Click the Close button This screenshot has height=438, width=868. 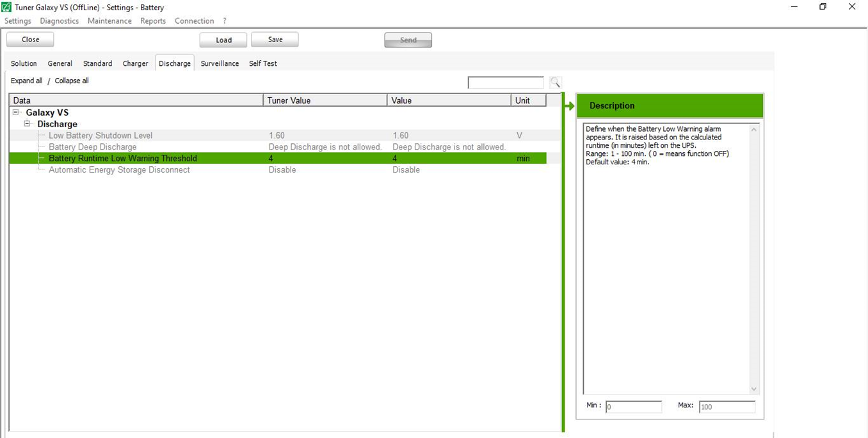click(30, 40)
